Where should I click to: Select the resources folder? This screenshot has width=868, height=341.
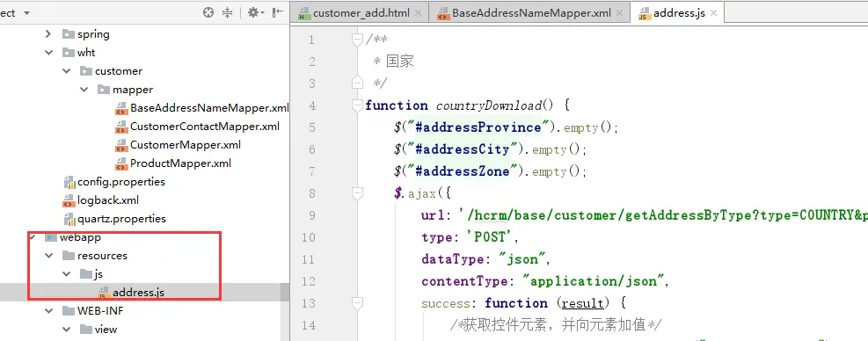102,256
